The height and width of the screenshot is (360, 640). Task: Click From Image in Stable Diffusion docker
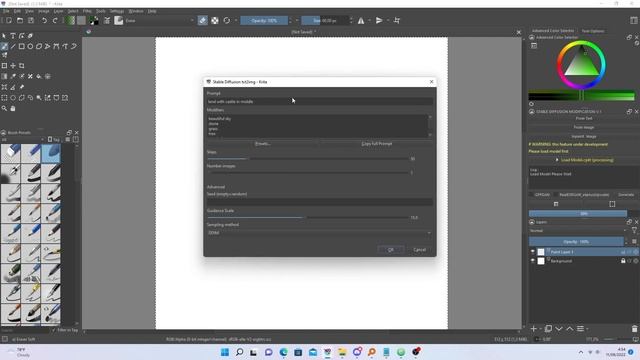[584, 127]
